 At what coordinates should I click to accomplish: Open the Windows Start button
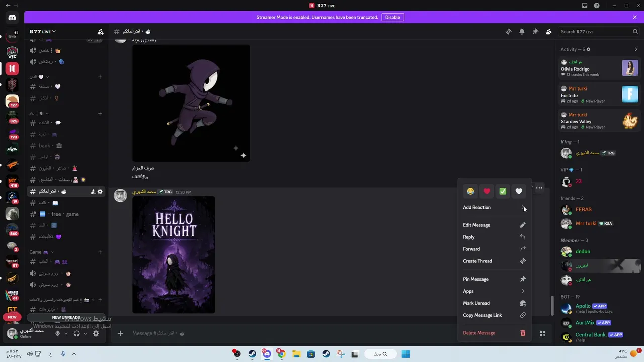point(406,354)
